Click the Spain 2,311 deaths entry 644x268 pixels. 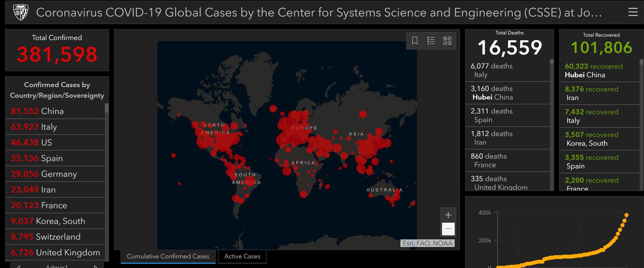click(508, 116)
